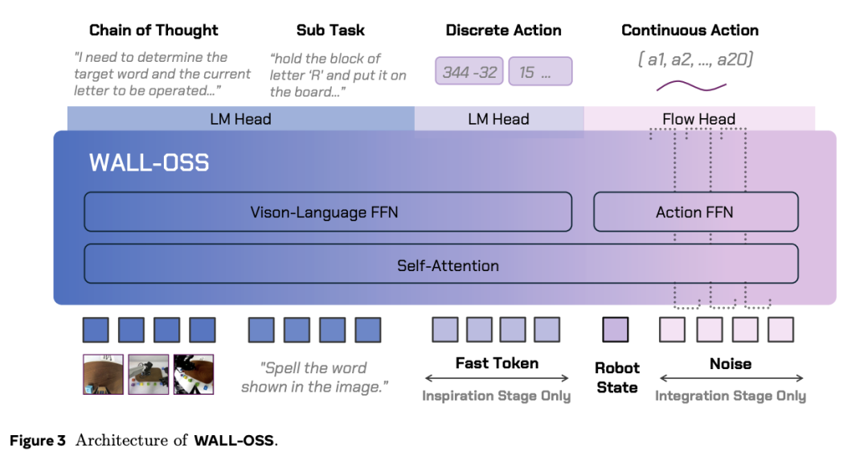Select the 'Spell the word' prompt text

[314, 378]
